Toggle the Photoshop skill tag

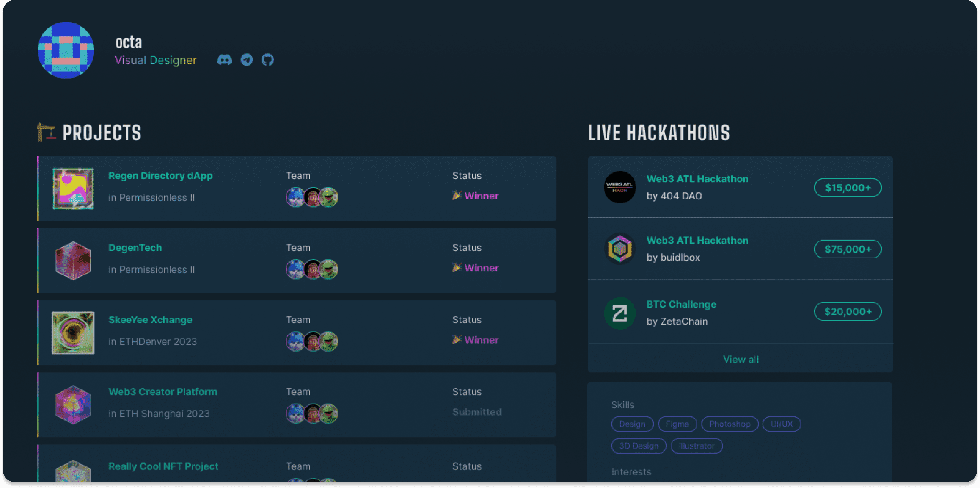[x=730, y=424]
